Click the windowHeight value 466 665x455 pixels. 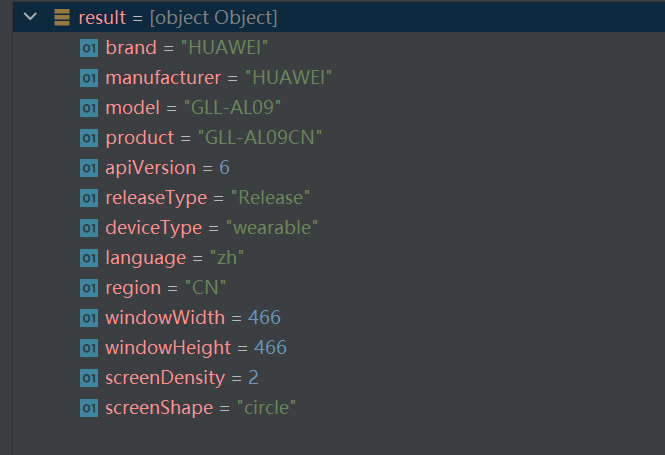point(270,348)
